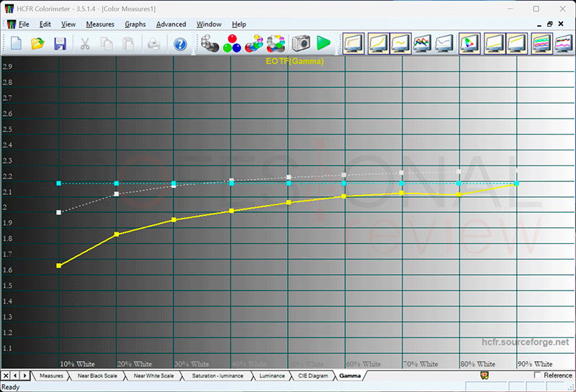
Task: Click the Copy icon in the toolbar
Action: coord(107,44)
